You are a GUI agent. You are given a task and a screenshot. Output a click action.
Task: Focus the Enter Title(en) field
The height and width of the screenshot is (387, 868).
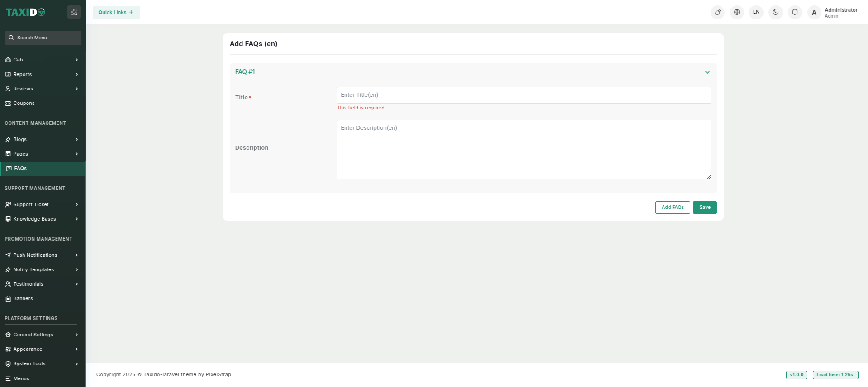[523, 95]
